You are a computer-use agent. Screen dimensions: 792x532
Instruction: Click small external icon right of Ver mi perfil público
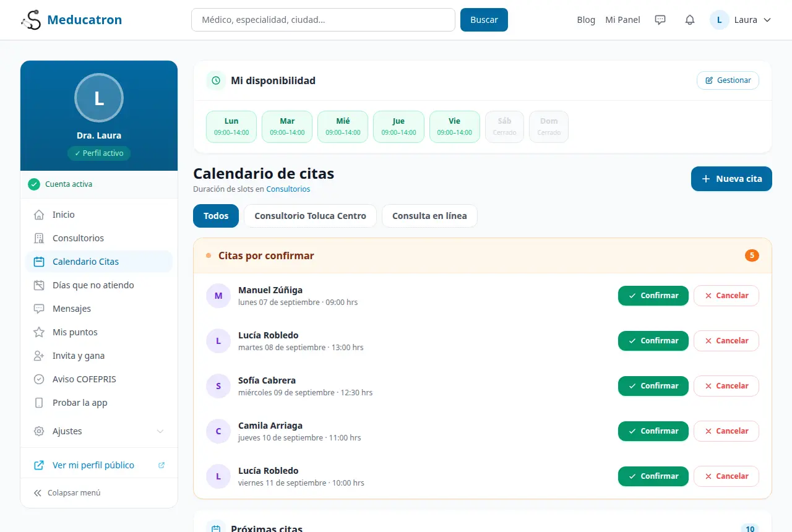click(161, 465)
